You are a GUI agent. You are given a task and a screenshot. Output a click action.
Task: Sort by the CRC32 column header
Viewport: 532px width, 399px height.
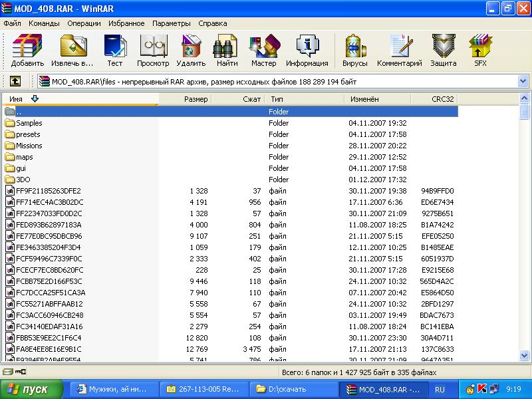click(x=434, y=99)
